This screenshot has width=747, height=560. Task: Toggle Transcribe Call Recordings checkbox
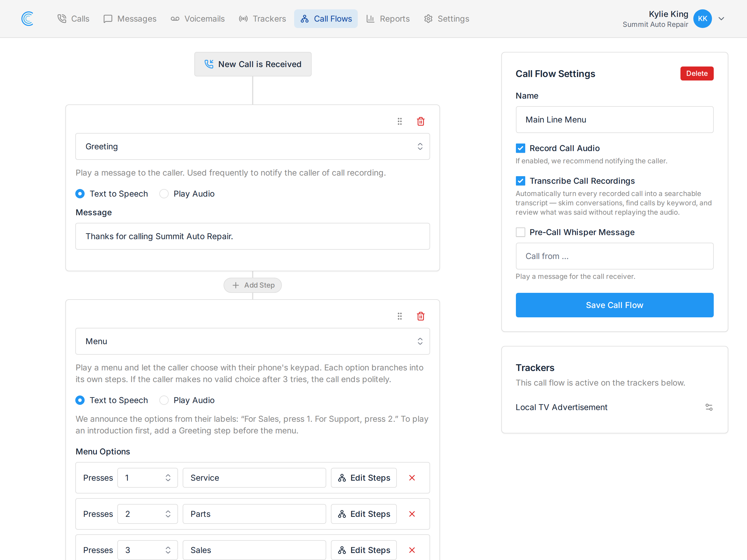coord(520,181)
